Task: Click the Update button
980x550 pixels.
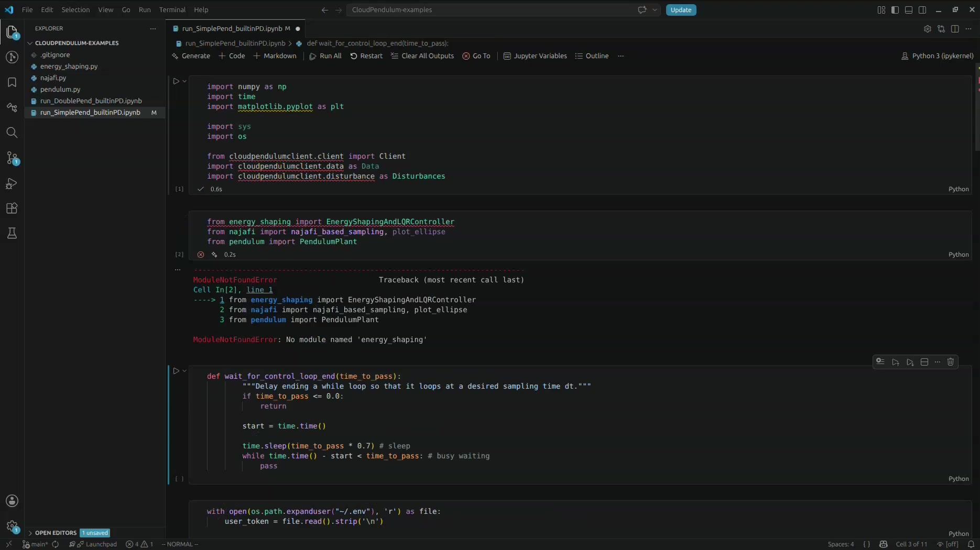Action: click(681, 10)
